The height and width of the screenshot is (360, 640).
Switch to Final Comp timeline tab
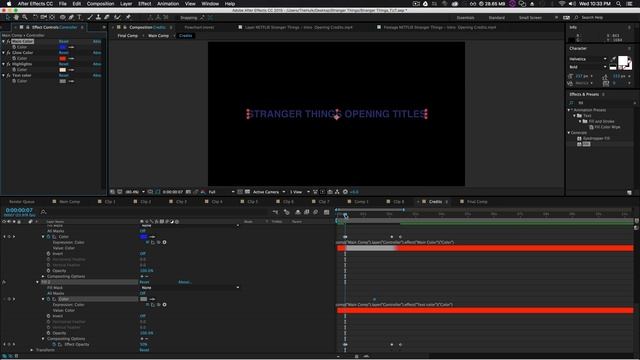pyautogui.click(x=477, y=202)
